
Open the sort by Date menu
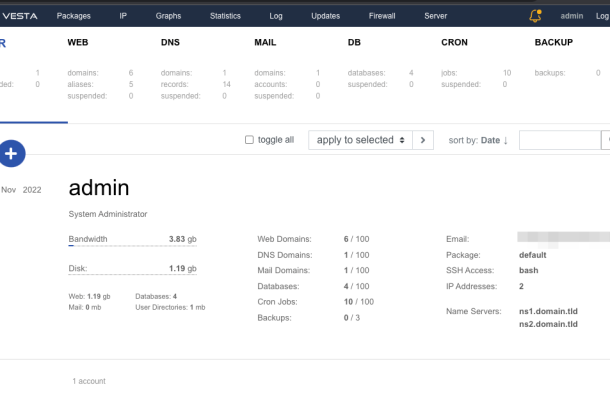click(x=490, y=140)
